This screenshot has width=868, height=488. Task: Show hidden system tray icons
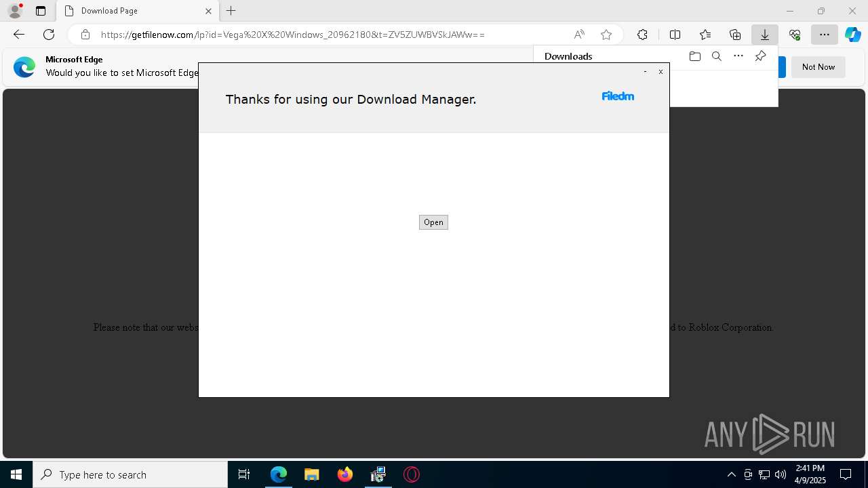(731, 474)
